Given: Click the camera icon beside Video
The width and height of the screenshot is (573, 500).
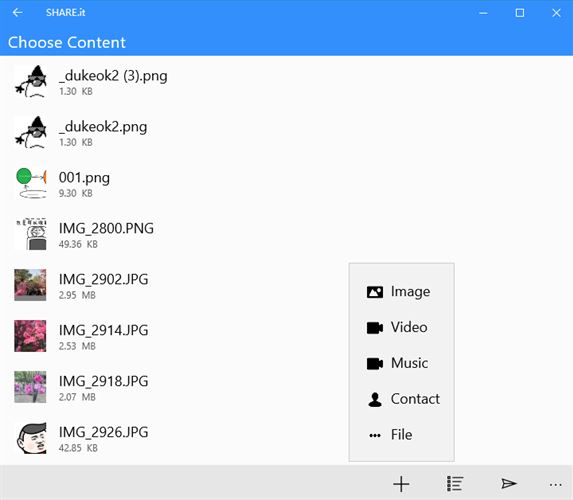Looking at the screenshot, I should [375, 328].
